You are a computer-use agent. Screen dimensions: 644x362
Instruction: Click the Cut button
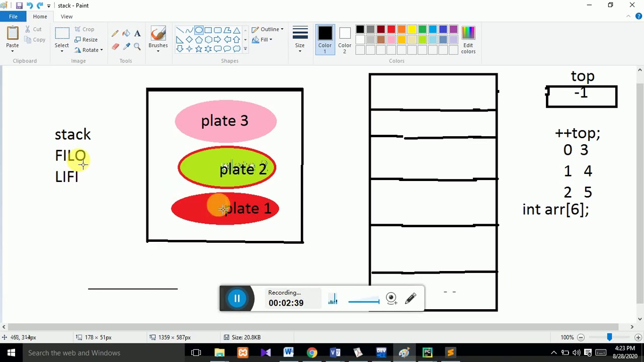(33, 29)
